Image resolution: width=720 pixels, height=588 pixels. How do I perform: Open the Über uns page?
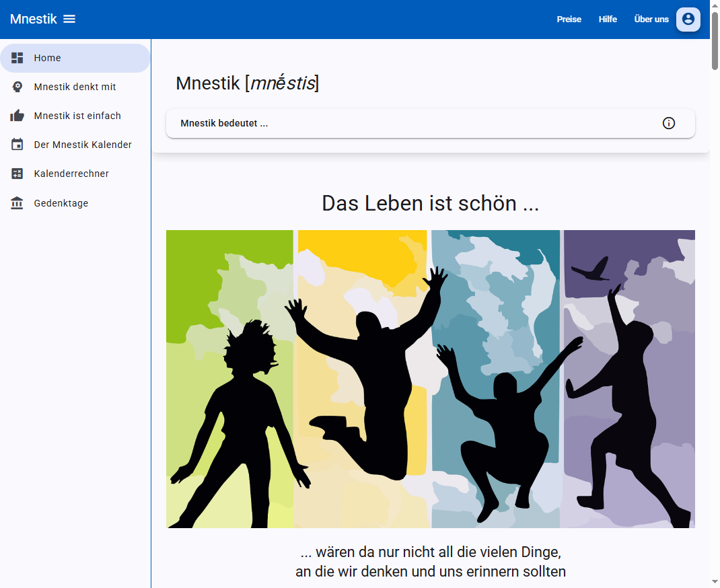point(651,19)
